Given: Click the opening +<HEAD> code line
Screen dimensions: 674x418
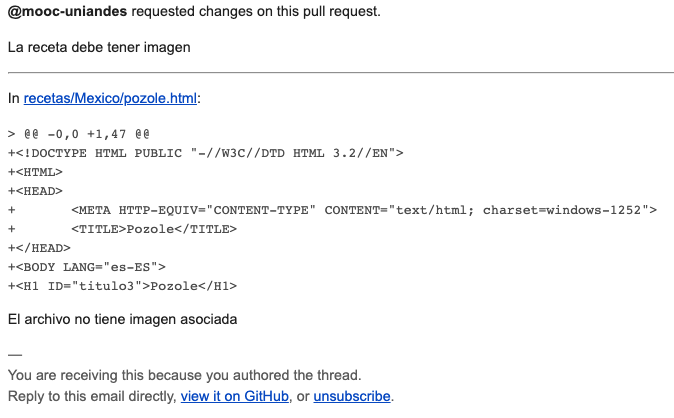Looking at the screenshot, I should [x=35, y=191].
